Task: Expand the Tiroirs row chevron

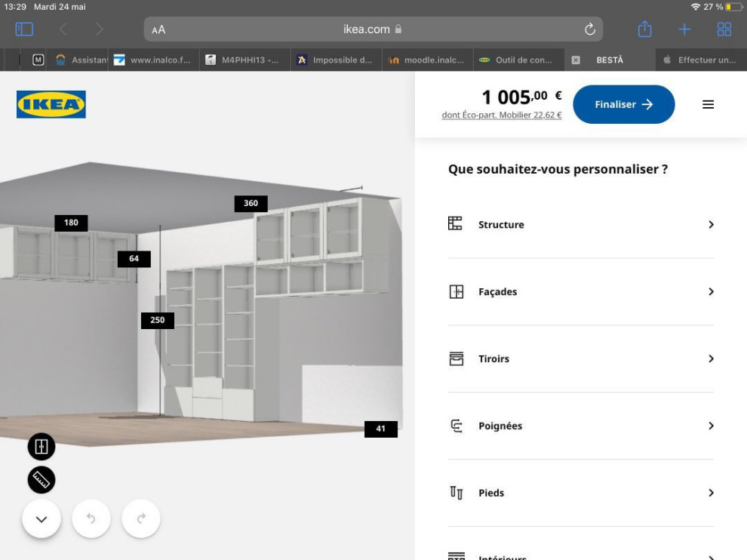Action: (x=711, y=359)
